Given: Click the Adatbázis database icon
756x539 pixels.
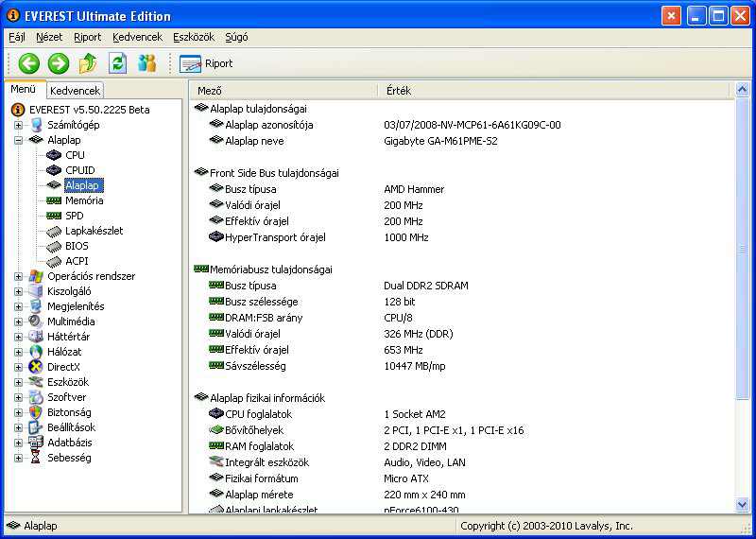Looking at the screenshot, I should pos(36,443).
